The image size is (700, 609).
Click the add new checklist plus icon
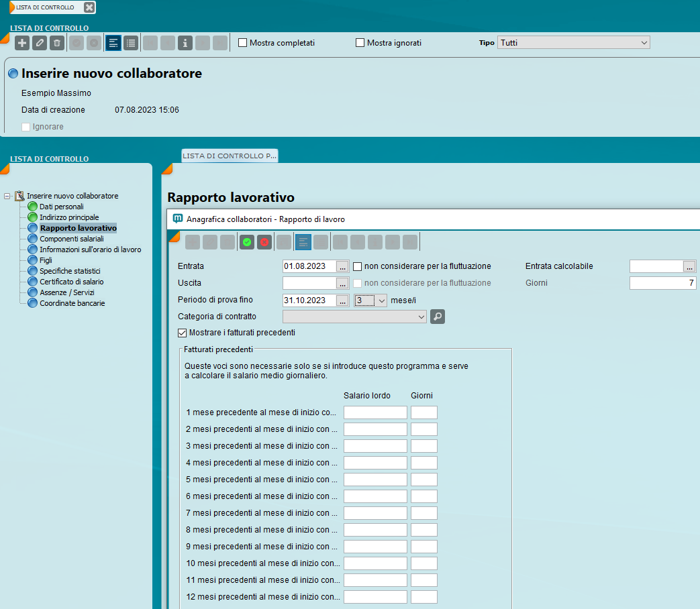22,43
